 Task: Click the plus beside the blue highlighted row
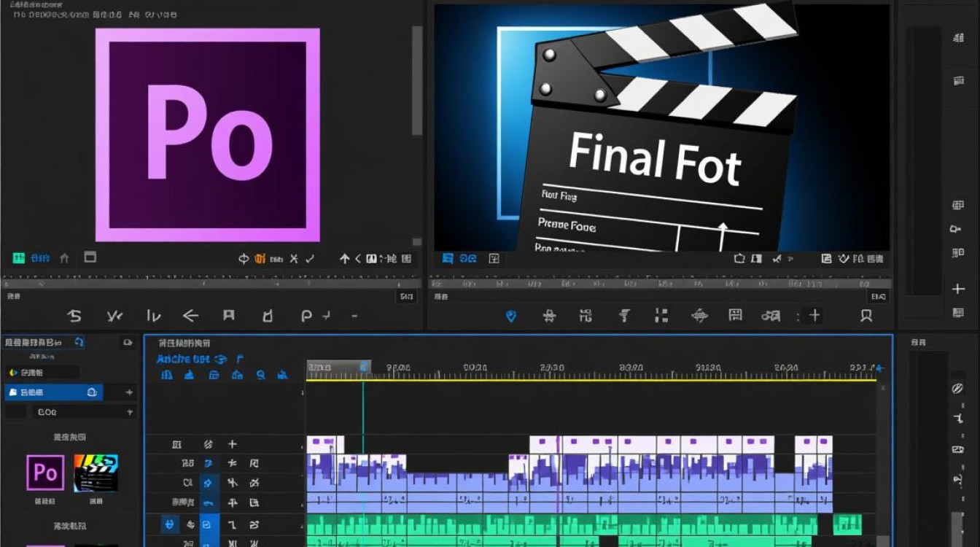coord(129,392)
